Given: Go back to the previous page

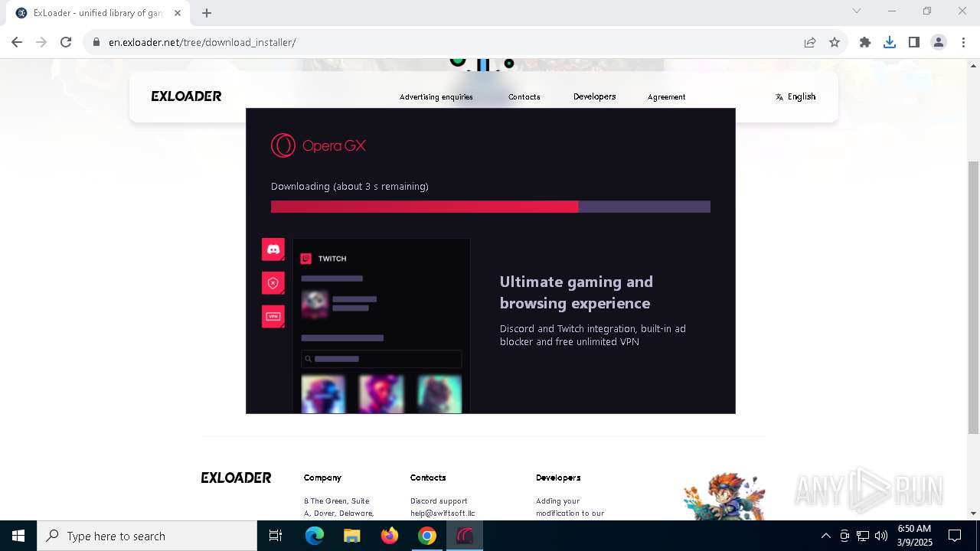Looking at the screenshot, I should pyautogui.click(x=17, y=42).
